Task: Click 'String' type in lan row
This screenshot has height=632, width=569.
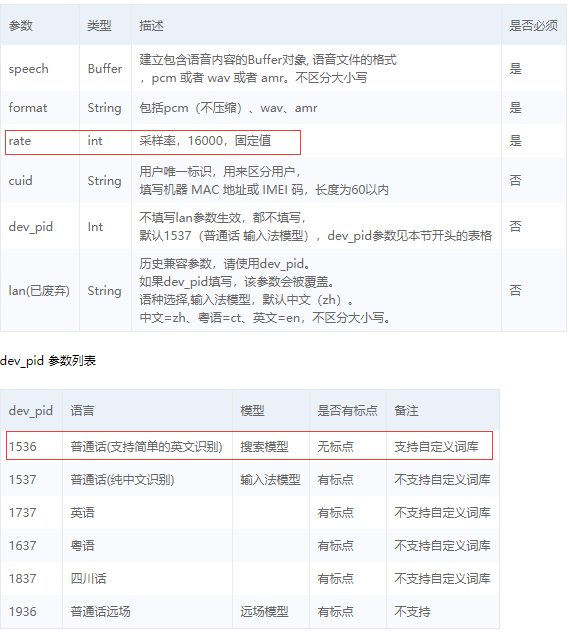Action: [104, 291]
